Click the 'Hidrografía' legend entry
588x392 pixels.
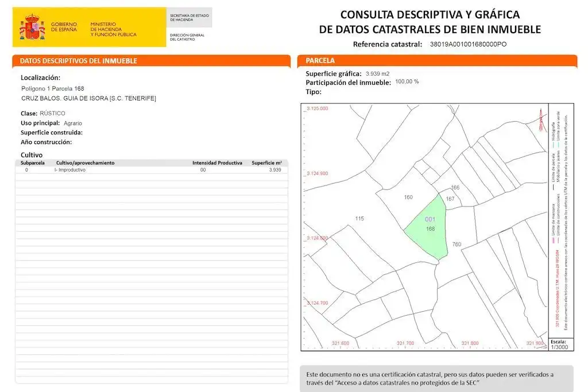[553, 131]
